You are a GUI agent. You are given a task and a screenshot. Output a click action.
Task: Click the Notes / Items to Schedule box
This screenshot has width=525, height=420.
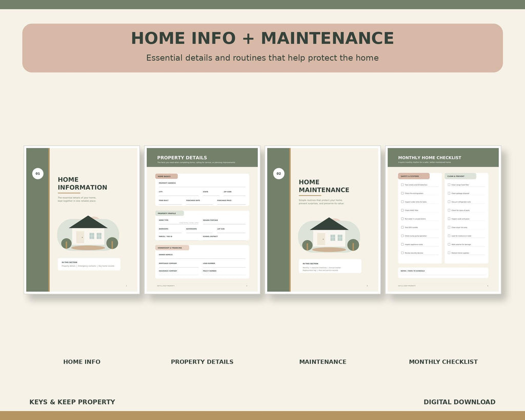(x=443, y=273)
